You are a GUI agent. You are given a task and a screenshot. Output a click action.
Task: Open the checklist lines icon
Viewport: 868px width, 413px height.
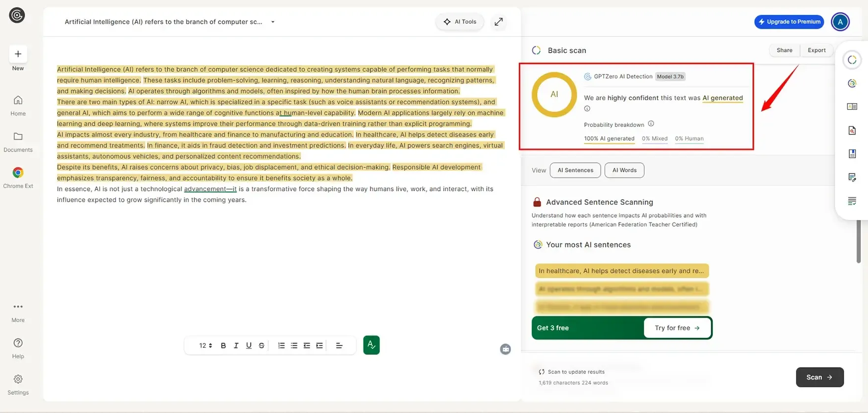[852, 201]
